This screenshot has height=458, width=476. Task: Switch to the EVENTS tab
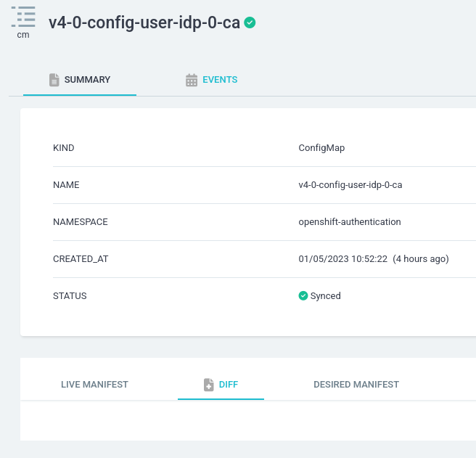coord(212,80)
